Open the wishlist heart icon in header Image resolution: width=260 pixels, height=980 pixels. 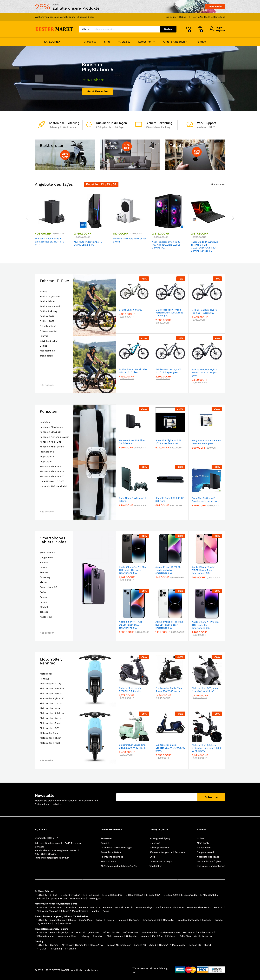(x=188, y=29)
